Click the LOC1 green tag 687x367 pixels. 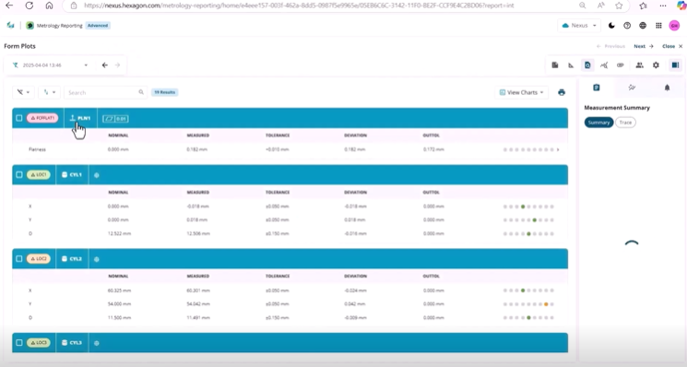point(39,175)
